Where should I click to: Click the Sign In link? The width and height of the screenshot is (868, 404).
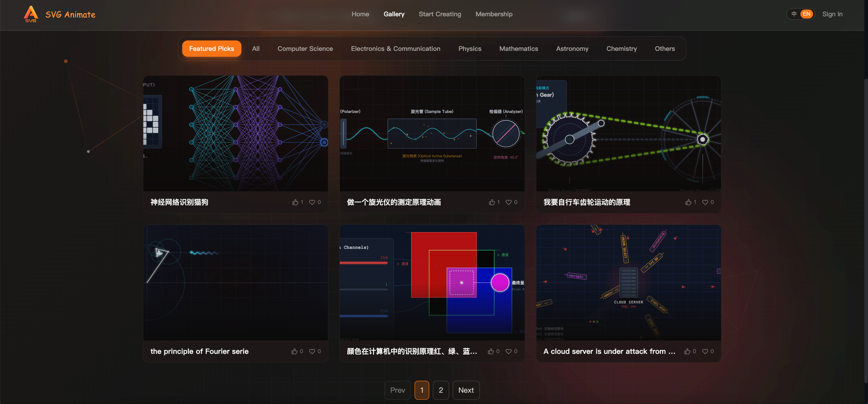pos(832,14)
